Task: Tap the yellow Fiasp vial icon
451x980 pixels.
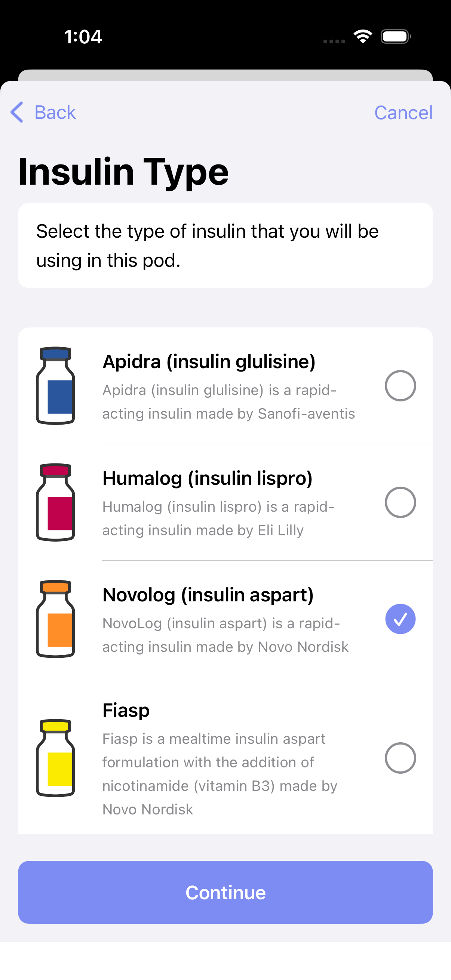Action: 55,758
